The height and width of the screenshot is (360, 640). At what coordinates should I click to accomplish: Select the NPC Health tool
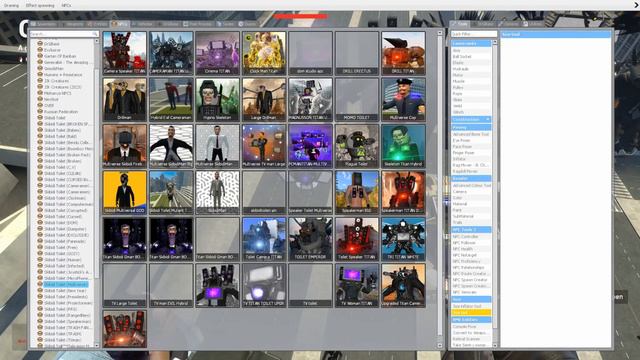(471, 249)
